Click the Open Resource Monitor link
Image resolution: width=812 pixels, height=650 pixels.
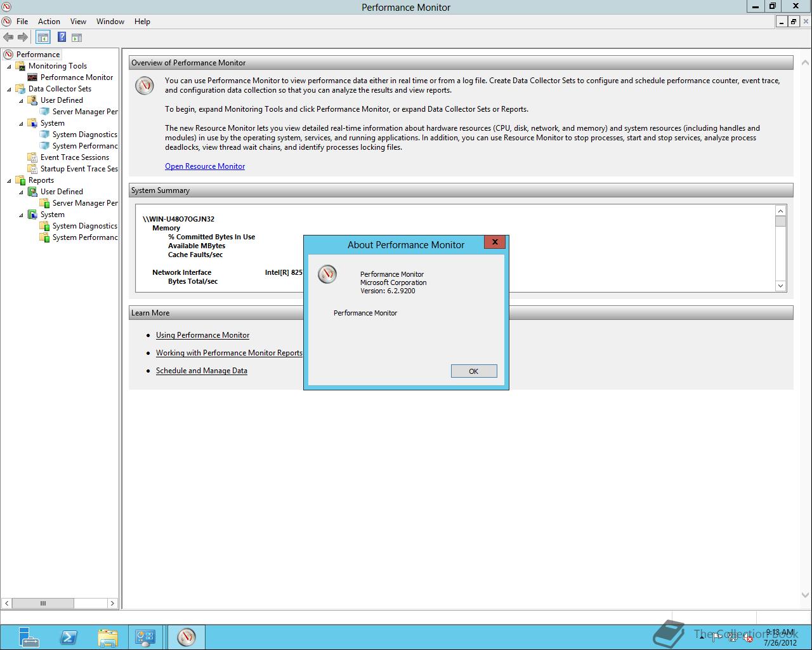click(205, 166)
